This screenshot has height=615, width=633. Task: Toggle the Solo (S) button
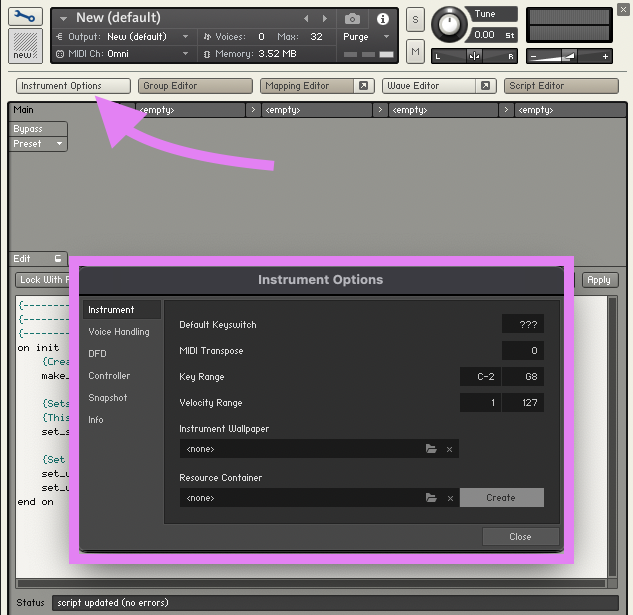[x=415, y=21]
